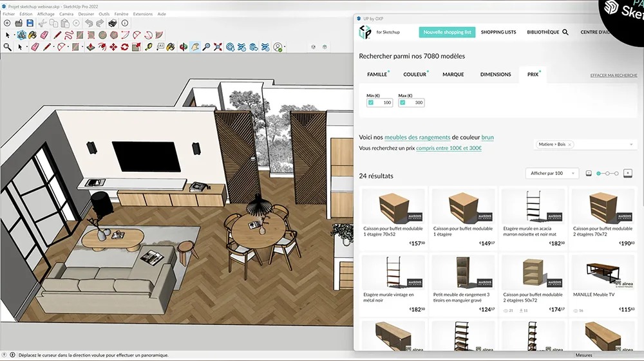Toggle the Min (€) price checkbox
Image resolution: width=644 pixels, height=361 pixels.
coord(371,102)
